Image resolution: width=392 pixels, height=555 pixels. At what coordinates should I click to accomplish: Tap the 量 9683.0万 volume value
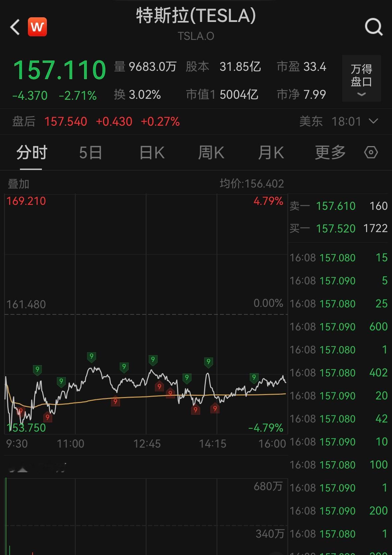pyautogui.click(x=145, y=67)
